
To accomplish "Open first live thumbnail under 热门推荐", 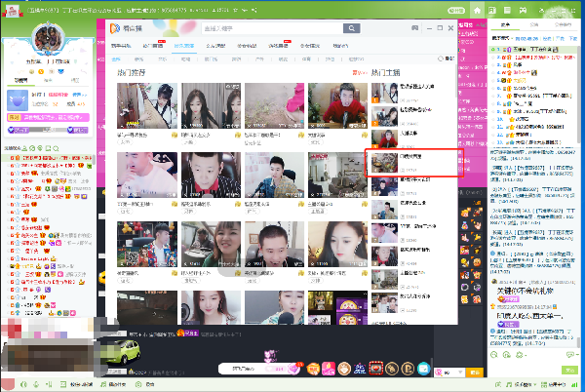I will pyautogui.click(x=143, y=107).
